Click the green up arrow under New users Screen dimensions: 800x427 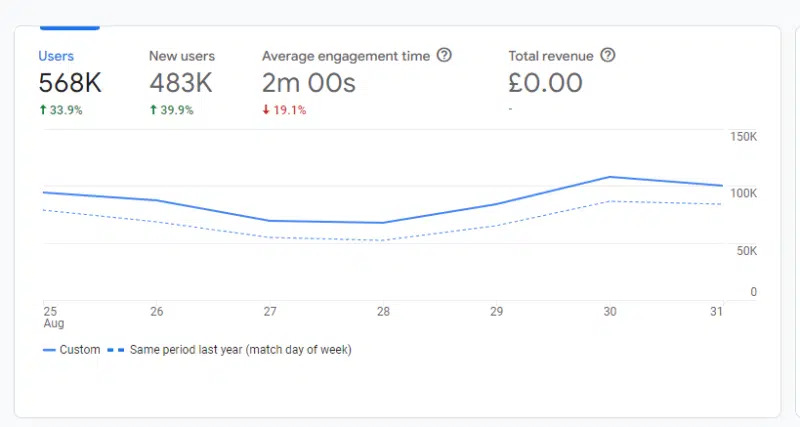(153, 110)
